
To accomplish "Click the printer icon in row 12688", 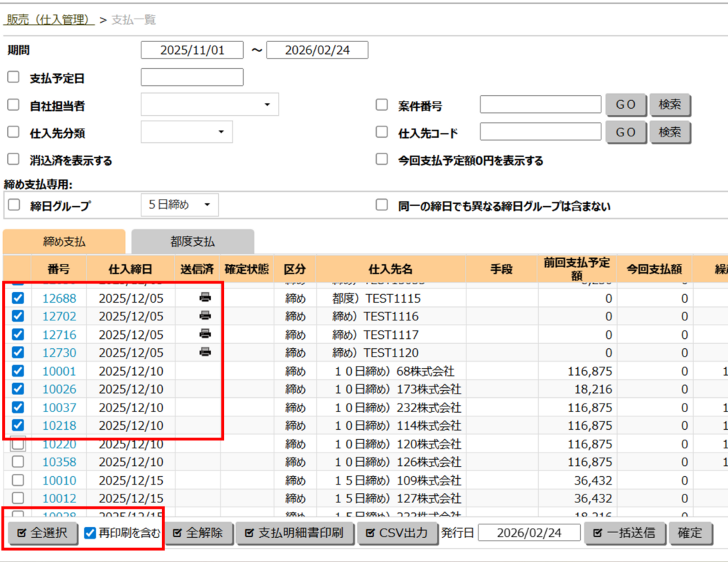I will (205, 298).
